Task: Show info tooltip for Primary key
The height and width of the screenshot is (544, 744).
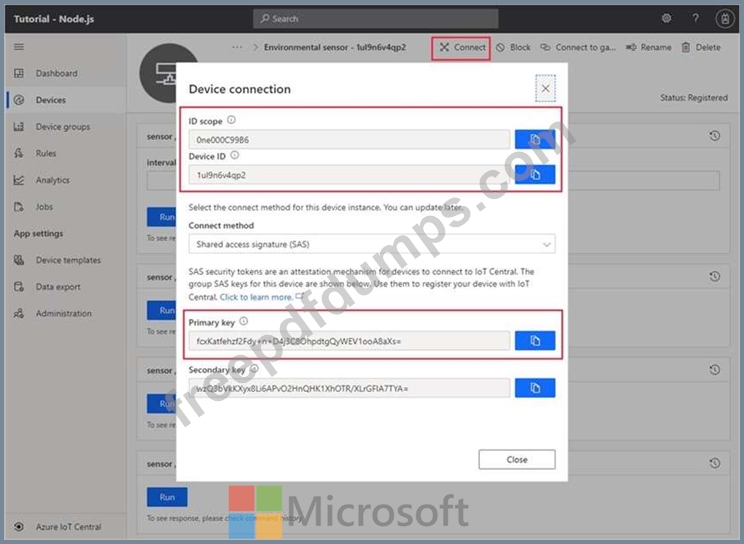Action: tap(243, 321)
